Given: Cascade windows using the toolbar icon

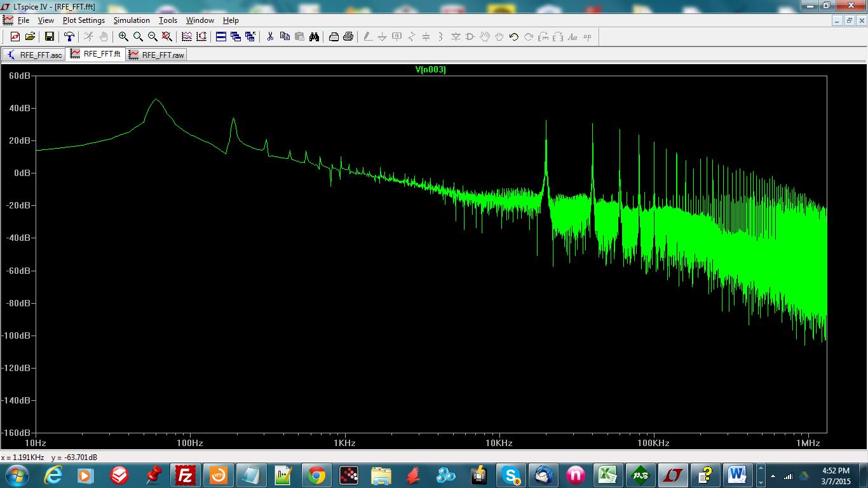Looking at the screenshot, I should [236, 37].
